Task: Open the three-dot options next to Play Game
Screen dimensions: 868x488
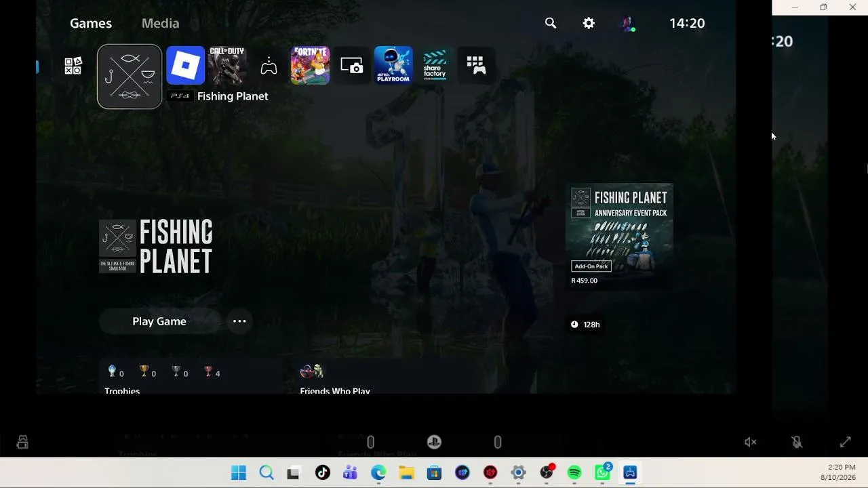Action: [239, 321]
